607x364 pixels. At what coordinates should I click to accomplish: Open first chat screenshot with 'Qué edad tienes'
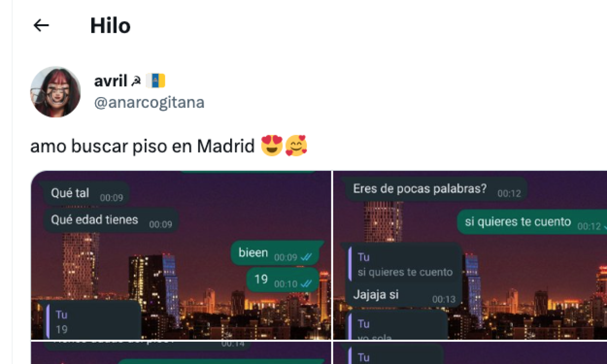(181, 255)
